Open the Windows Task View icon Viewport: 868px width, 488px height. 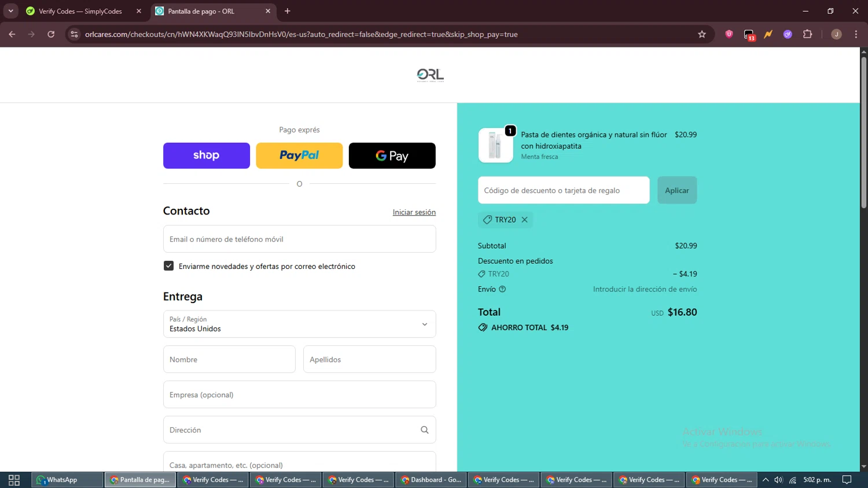(14, 480)
